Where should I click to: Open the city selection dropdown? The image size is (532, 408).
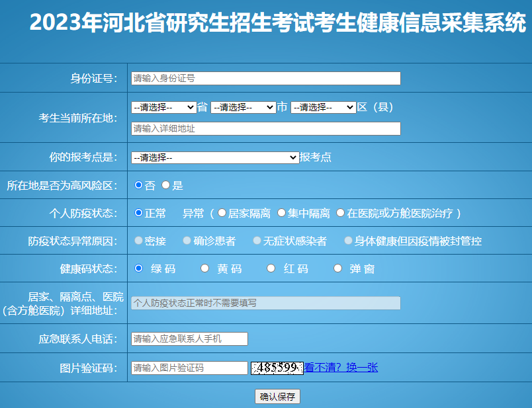(x=243, y=107)
